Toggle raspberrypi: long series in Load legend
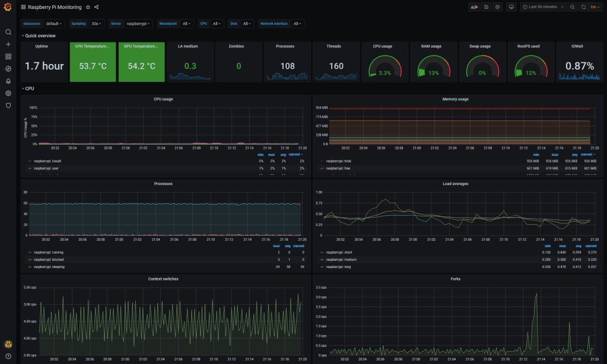Screen dimensions: 607x364 [338, 267]
